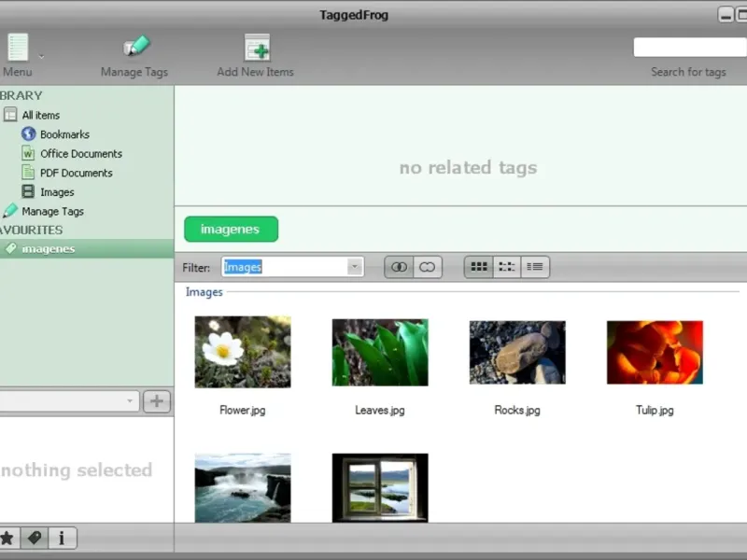This screenshot has height=560, width=747.
Task: Click the All items table icon
Action: point(10,115)
